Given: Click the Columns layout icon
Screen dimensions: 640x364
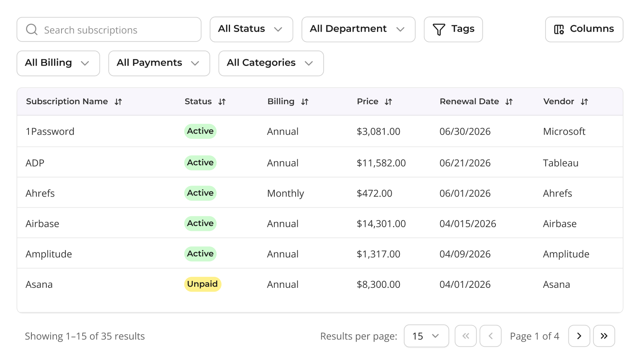Looking at the screenshot, I should pyautogui.click(x=559, y=29).
